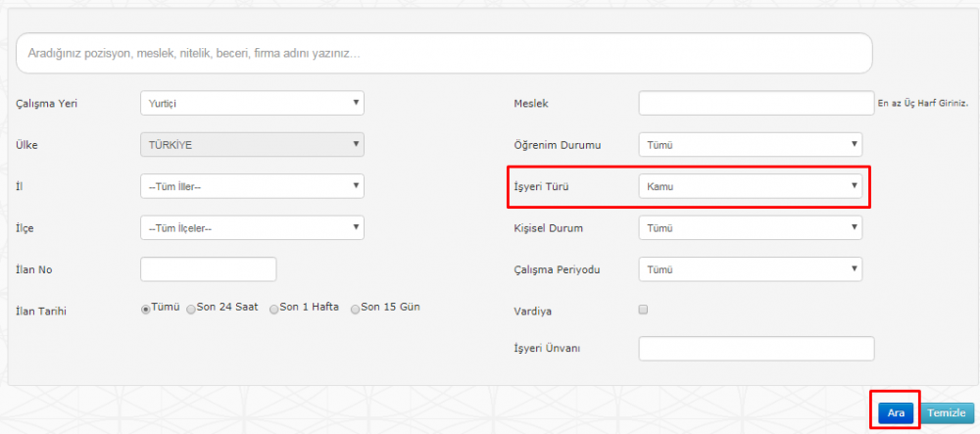
Task: Toggle the Vardiya checkbox
Action: click(x=643, y=310)
